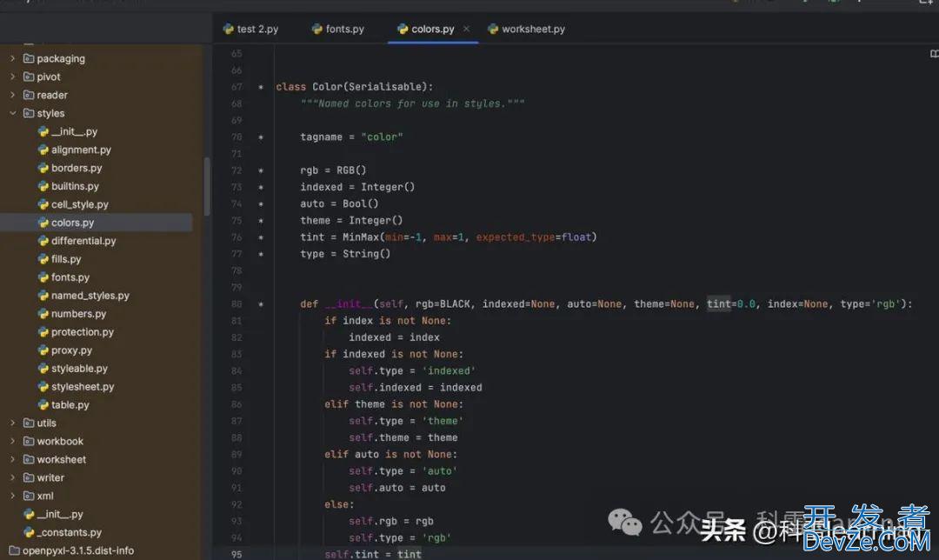The height and width of the screenshot is (560, 939).
Task: Click the worksheet folder icon
Action: (28, 459)
